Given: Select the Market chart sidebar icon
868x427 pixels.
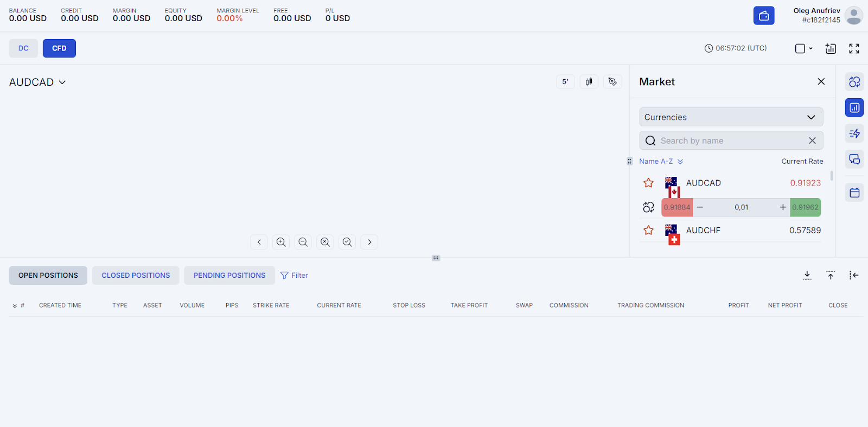Looking at the screenshot, I should click(854, 107).
